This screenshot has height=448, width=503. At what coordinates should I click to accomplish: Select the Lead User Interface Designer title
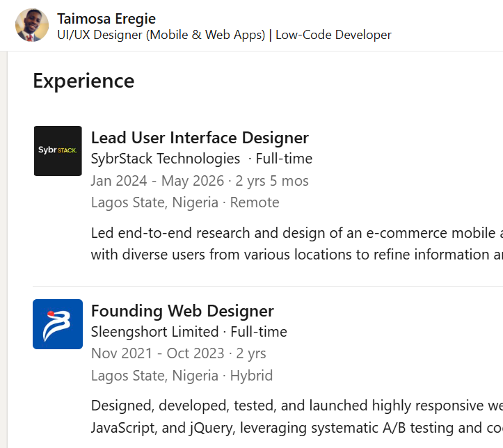coord(200,138)
